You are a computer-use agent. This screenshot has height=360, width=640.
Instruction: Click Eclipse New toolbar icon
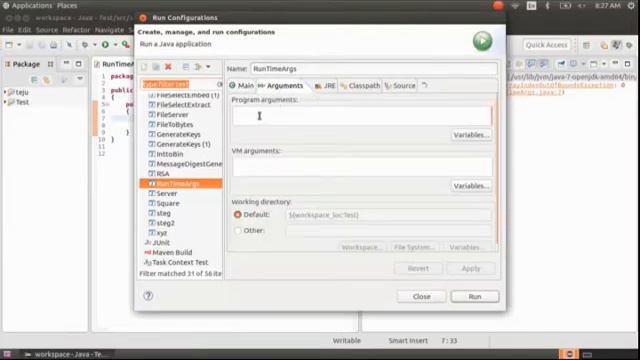[x=9, y=44]
